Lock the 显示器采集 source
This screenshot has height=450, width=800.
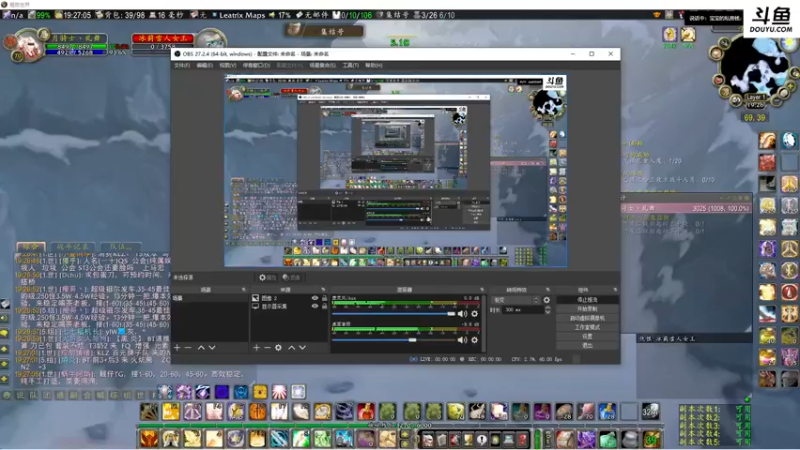click(324, 306)
